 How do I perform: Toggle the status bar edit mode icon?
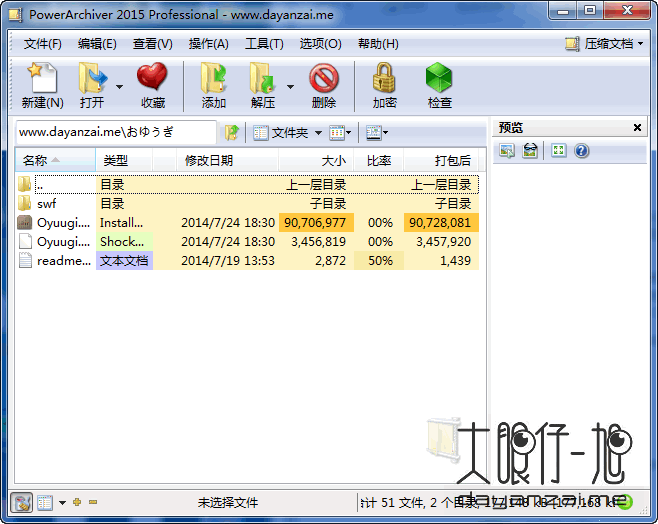pos(21,502)
